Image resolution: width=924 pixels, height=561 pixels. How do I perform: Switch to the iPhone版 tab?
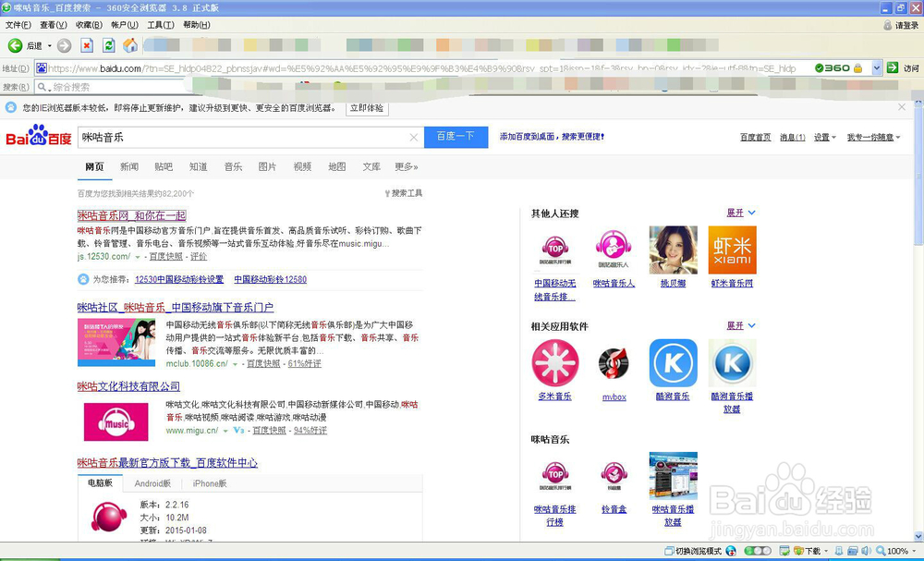(x=210, y=483)
